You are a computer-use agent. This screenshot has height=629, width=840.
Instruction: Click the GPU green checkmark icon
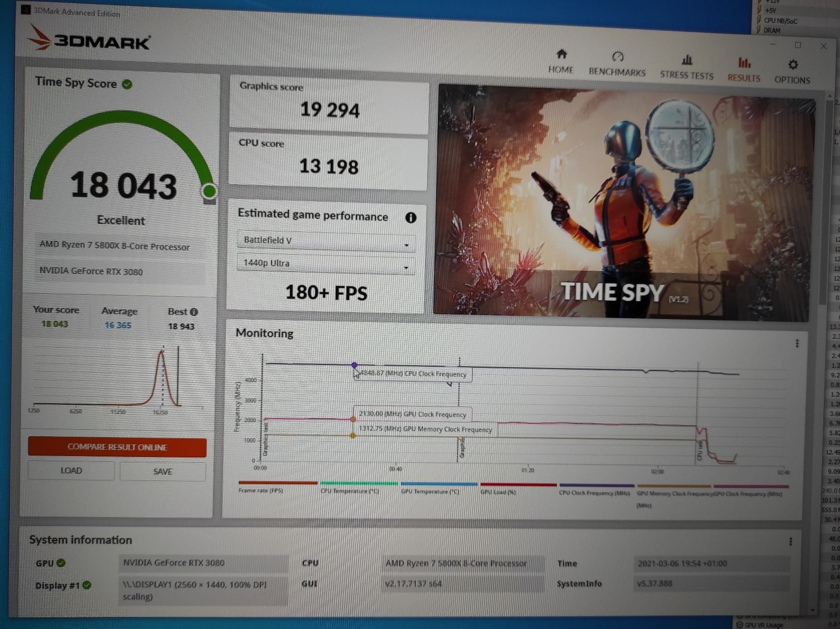[61, 563]
